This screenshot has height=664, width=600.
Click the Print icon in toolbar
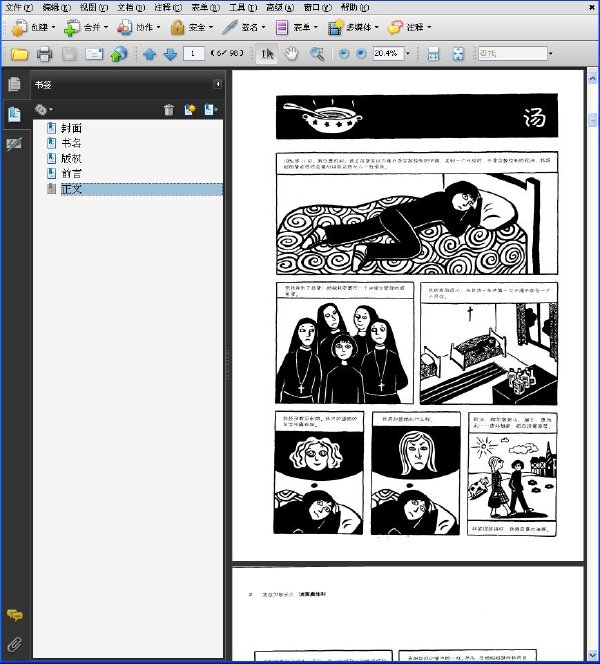[x=44, y=54]
